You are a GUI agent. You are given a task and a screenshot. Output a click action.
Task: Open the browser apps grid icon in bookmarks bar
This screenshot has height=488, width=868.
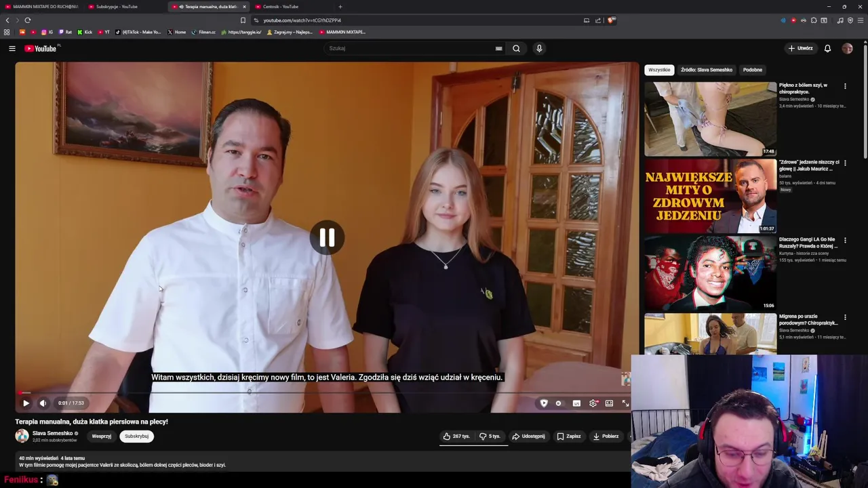7,32
